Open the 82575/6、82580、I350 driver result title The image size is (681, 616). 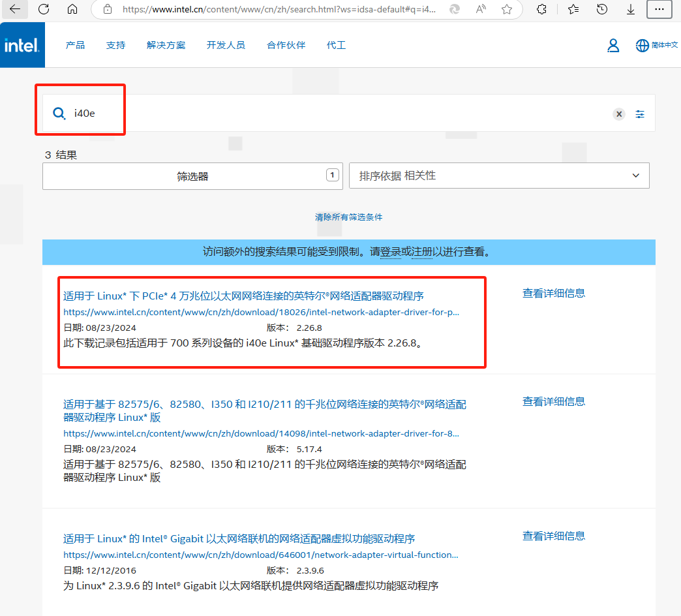pos(264,410)
